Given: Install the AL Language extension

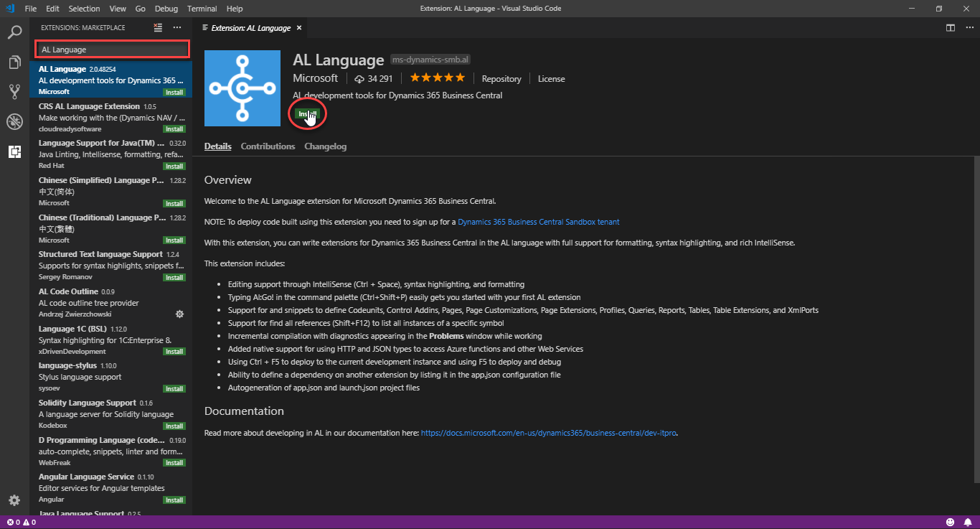Looking at the screenshot, I should 307,113.
